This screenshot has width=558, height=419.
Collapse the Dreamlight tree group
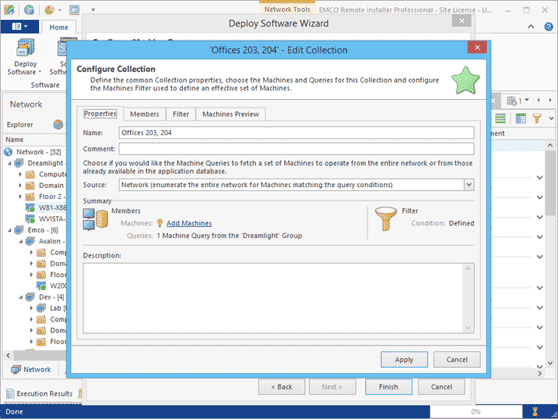point(10,163)
